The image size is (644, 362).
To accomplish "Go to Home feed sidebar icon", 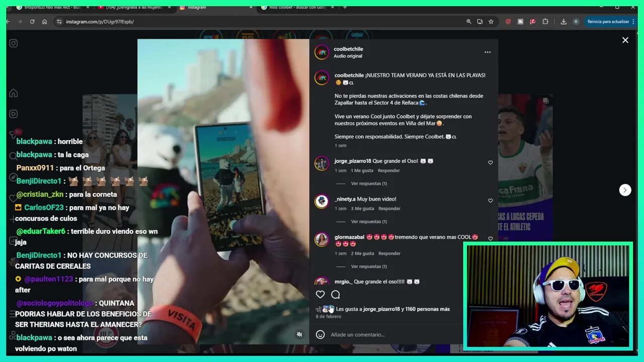I will [x=14, y=93].
